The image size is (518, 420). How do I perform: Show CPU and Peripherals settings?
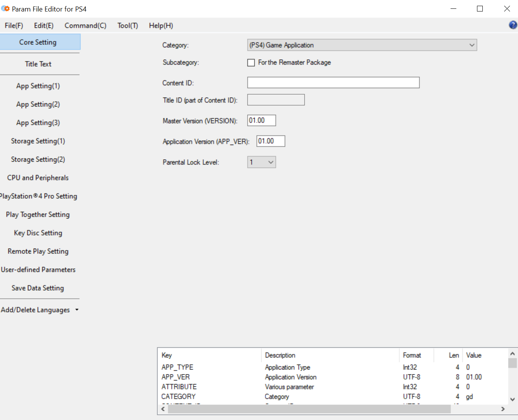pos(38,178)
